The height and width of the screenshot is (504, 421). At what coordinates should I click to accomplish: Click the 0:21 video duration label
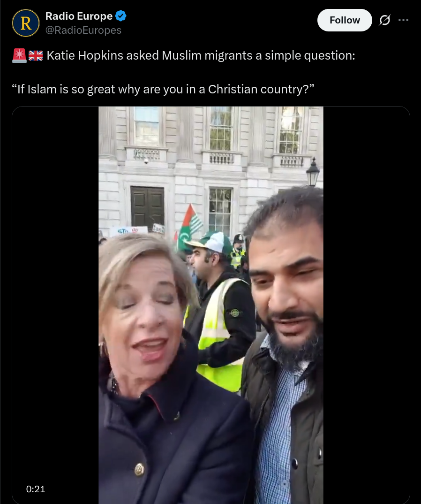pyautogui.click(x=36, y=489)
